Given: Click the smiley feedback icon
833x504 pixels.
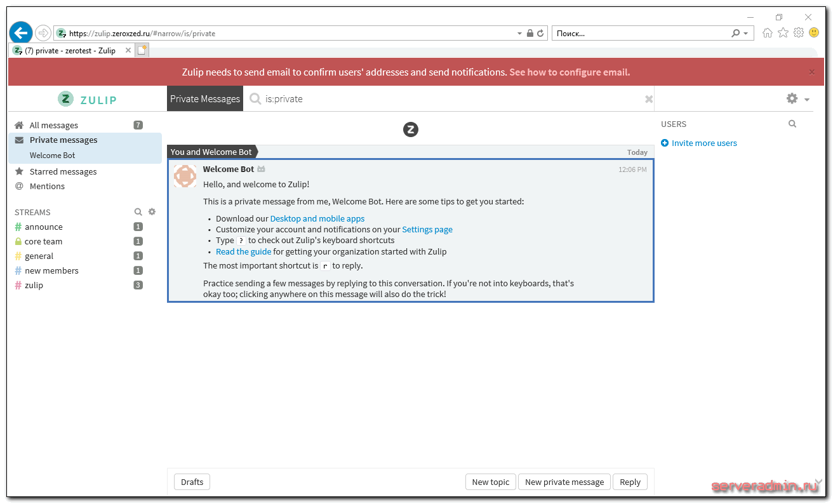Looking at the screenshot, I should (814, 33).
